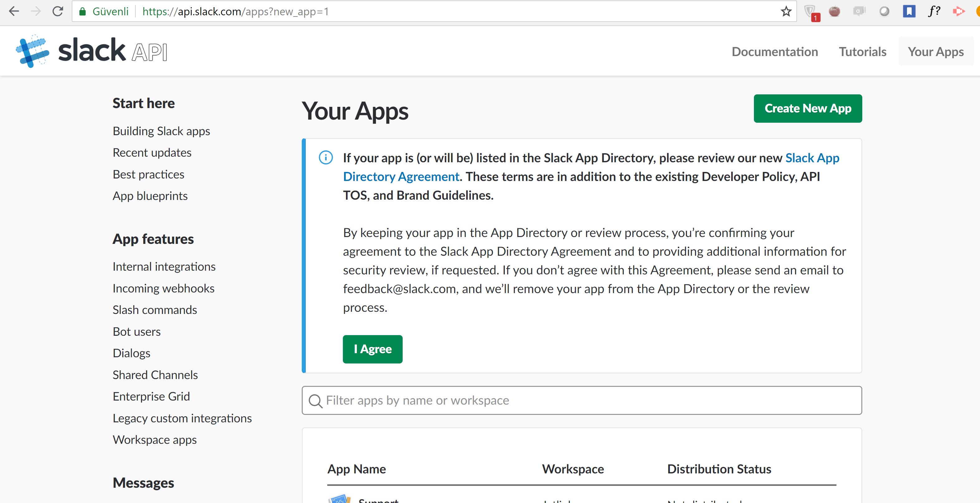Select the Your Apps navigation tab
This screenshot has height=503, width=980.
tap(935, 51)
